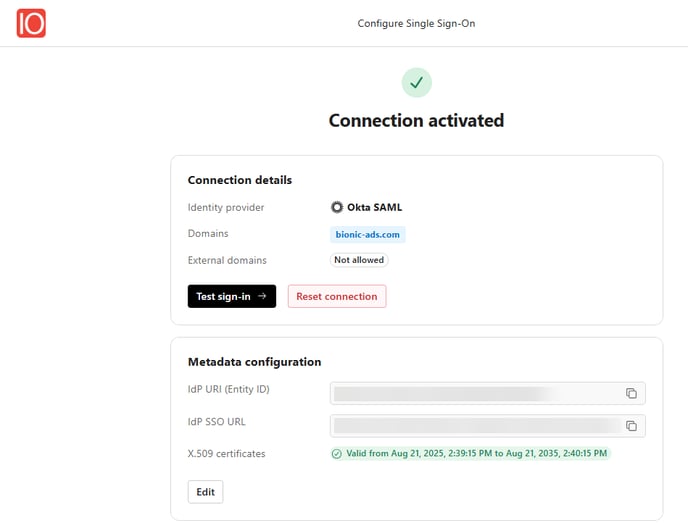The image size is (688, 523).
Task: Click the External domains label
Action: [227, 260]
